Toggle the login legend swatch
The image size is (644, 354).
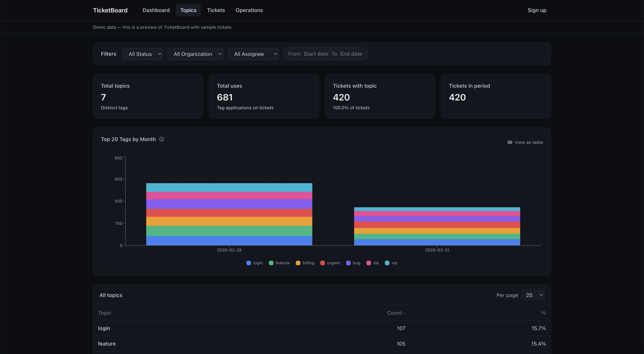click(x=249, y=263)
